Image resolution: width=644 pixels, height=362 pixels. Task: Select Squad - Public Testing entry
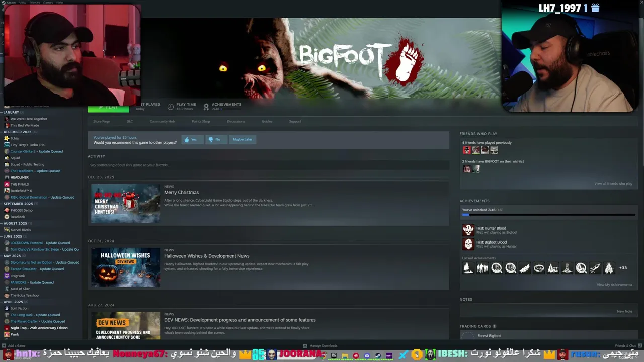[x=27, y=164]
